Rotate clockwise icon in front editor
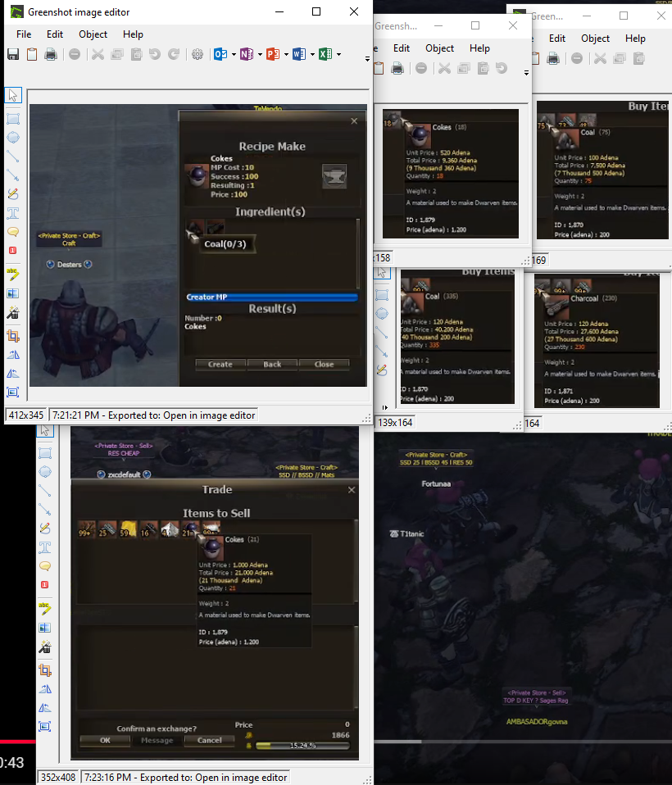672x785 pixels. 13,355
